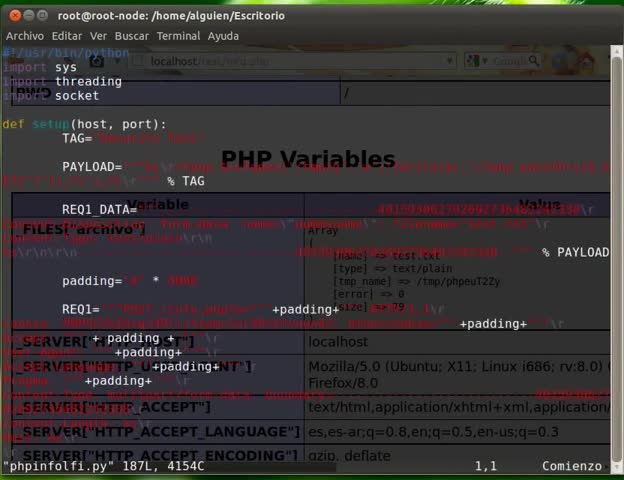Click the camera icon in Firefox toolbar
Viewport: 624px width, 480px height.
97,61
